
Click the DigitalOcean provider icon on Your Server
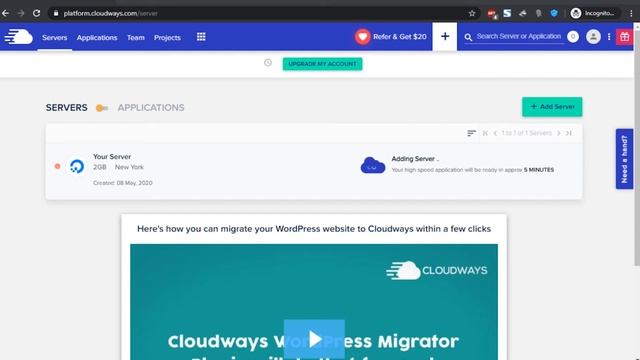(x=77, y=167)
